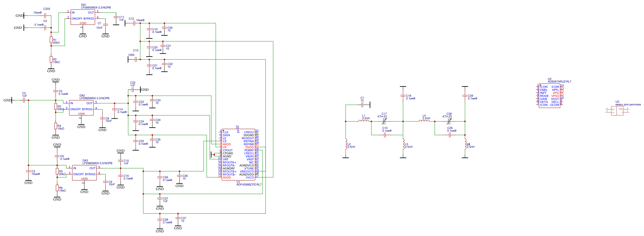The image size is (644, 236).
Task: Click the U1 ADF4356 chip body
Action: click(x=238, y=155)
